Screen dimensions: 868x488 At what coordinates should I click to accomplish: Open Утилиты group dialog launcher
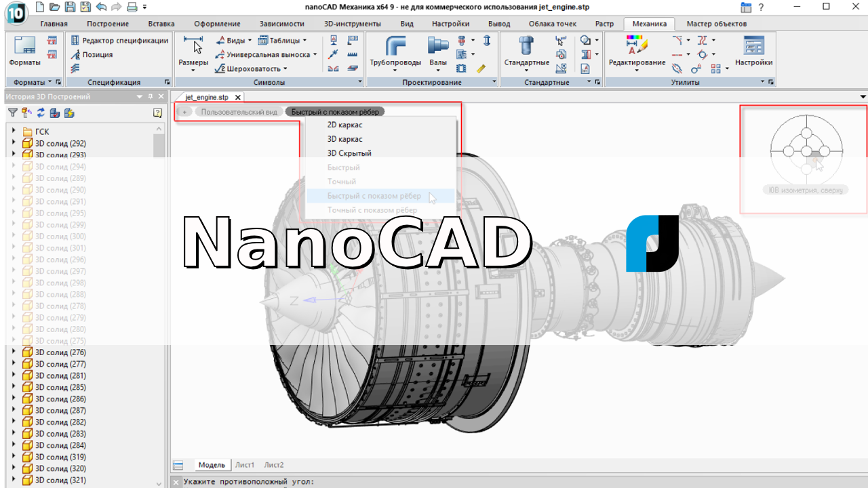771,82
